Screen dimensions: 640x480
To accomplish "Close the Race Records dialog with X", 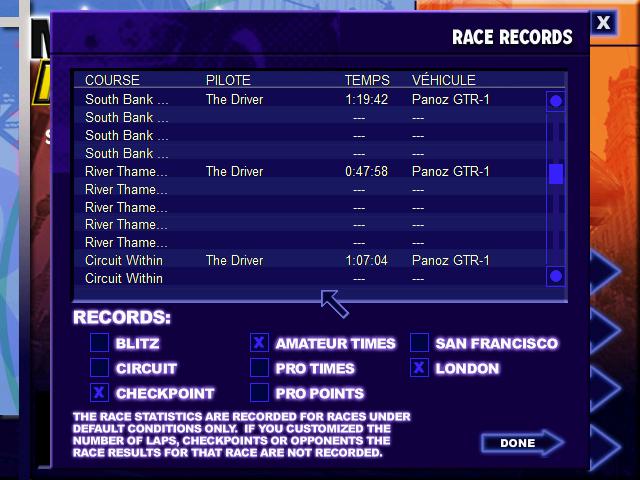I will pyautogui.click(x=603, y=22).
